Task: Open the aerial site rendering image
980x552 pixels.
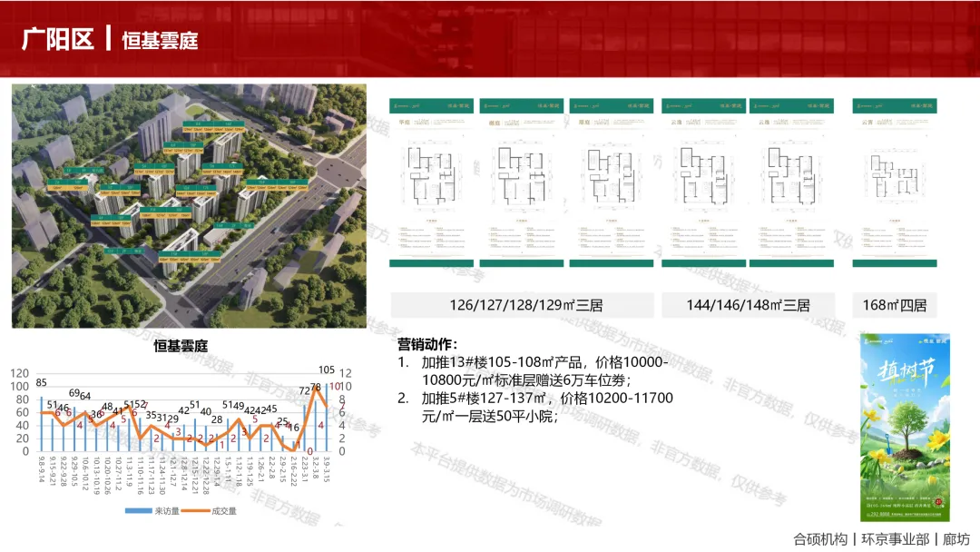Action: pos(190,206)
